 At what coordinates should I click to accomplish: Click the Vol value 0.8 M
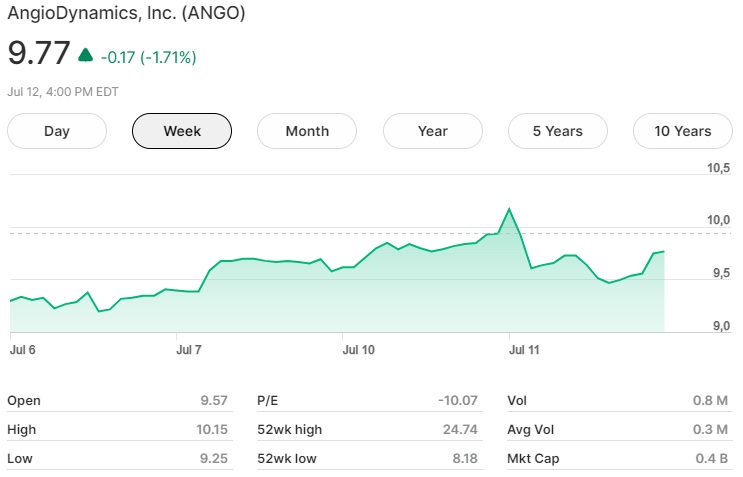click(x=710, y=401)
